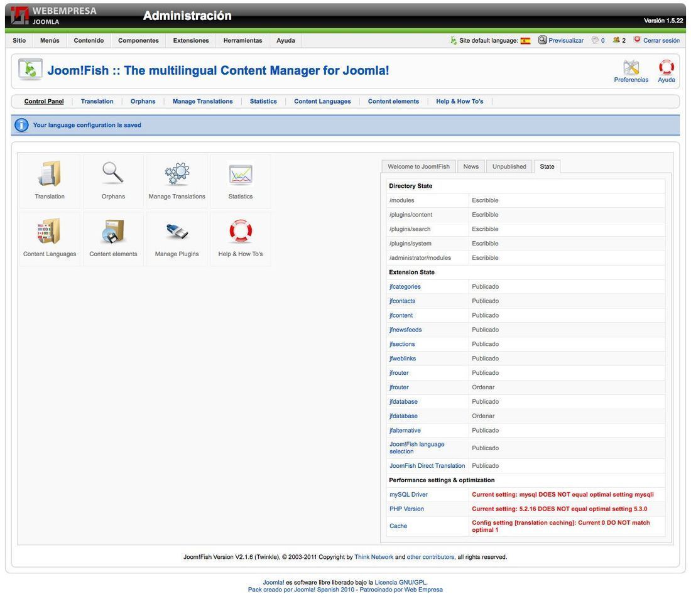
Task: Open the Content Languages flags icon
Action: tap(50, 231)
